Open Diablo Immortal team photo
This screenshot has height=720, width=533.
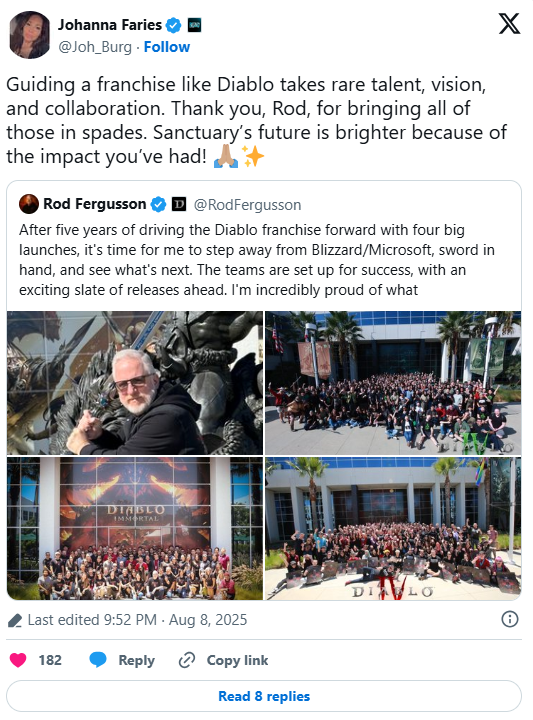pyautogui.click(x=135, y=529)
